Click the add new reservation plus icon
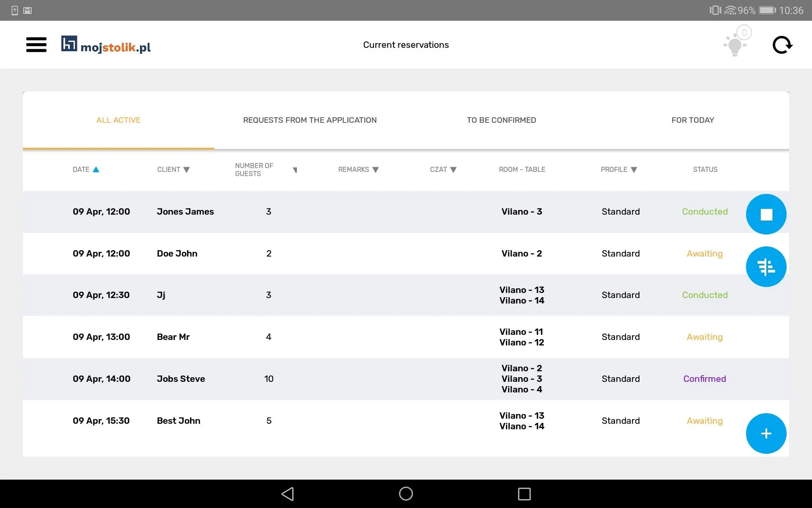 pyautogui.click(x=766, y=433)
